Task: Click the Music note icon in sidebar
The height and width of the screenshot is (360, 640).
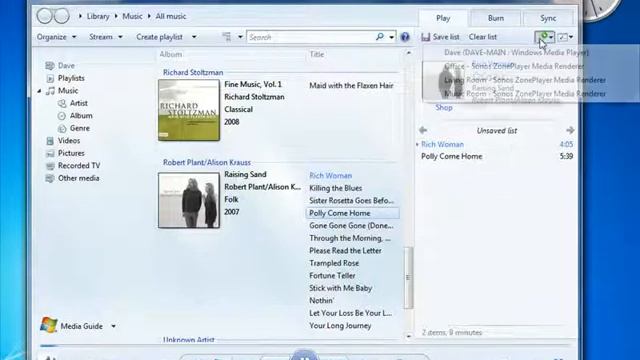Action: click(50, 91)
